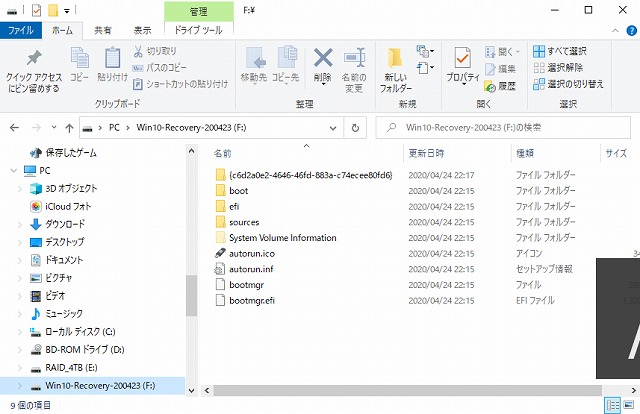Screen dimensions: 640x414
Task: Open the ドライブ ツール (Drive Tools) tab
Action: (198, 30)
